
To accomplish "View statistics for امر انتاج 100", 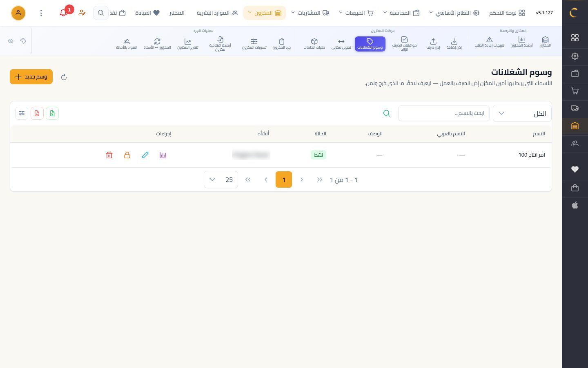I will pos(163,155).
